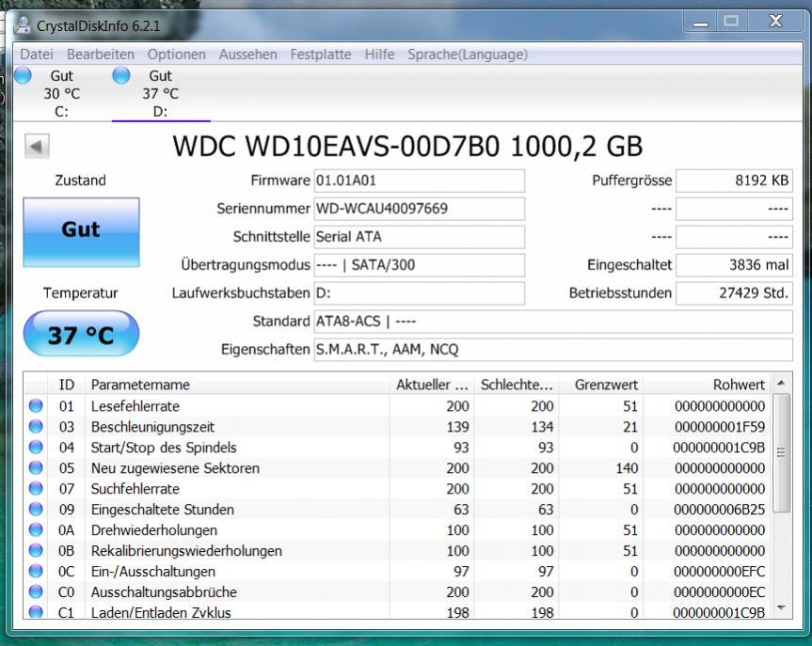Click the CrystalDiskInfo title bar app icon
The width and height of the screenshot is (812, 646).
pos(23,25)
